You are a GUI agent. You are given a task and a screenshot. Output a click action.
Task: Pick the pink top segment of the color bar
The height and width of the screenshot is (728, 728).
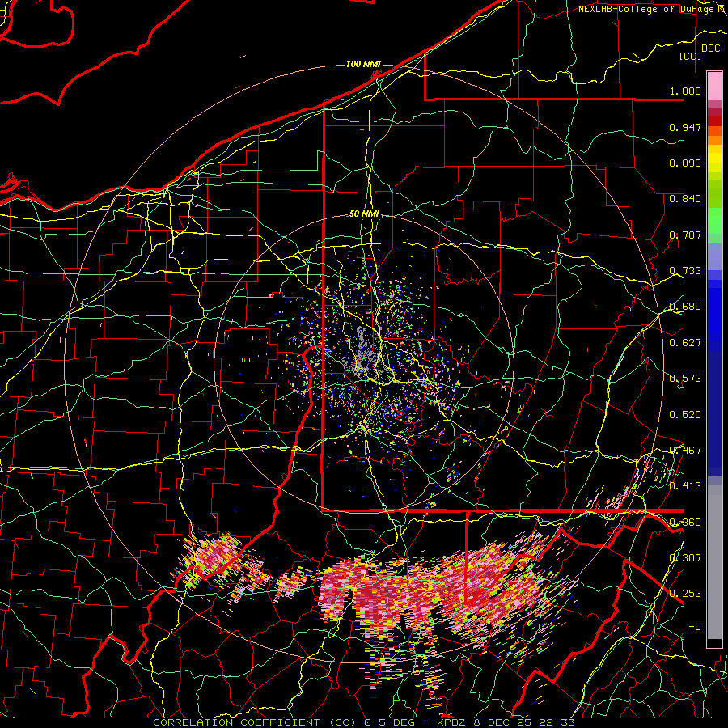coord(714,86)
